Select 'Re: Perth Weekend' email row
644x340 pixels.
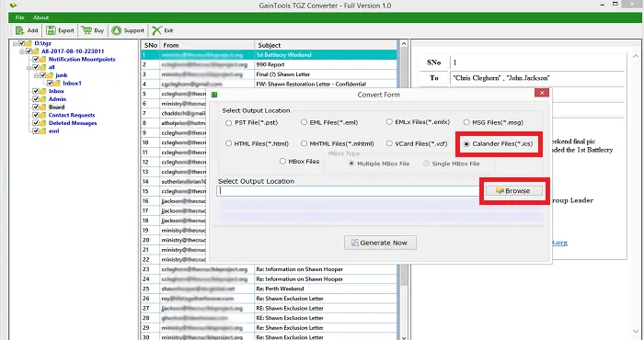click(270, 289)
